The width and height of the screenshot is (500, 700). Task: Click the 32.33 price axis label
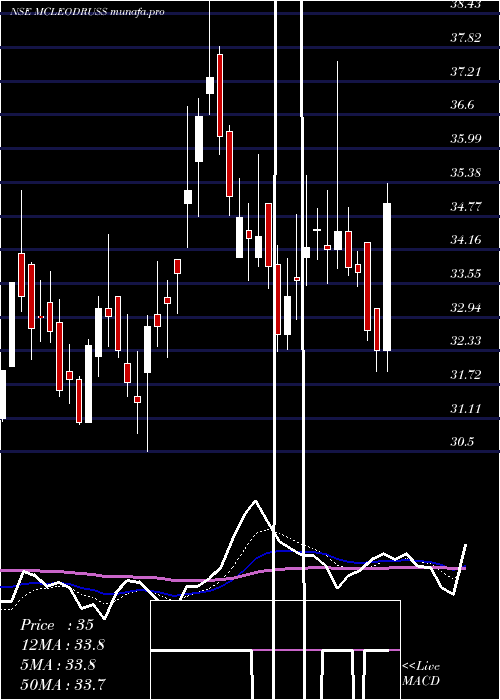click(x=466, y=341)
